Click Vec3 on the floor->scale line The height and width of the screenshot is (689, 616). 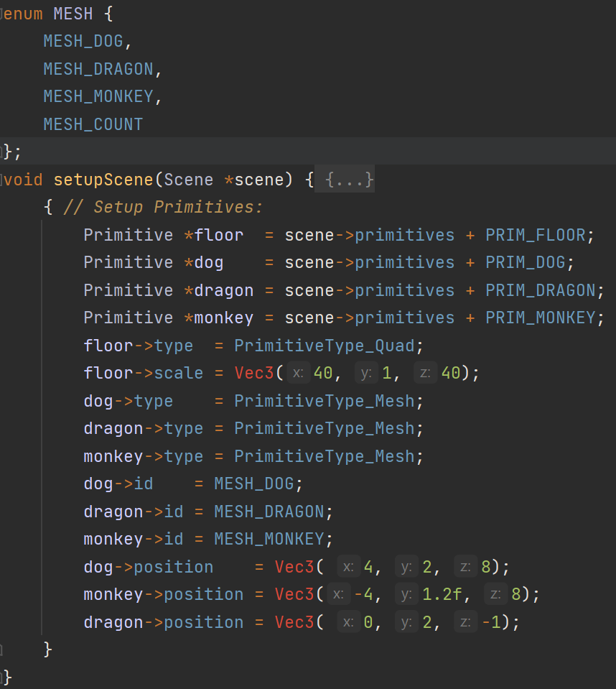pyautogui.click(x=253, y=373)
